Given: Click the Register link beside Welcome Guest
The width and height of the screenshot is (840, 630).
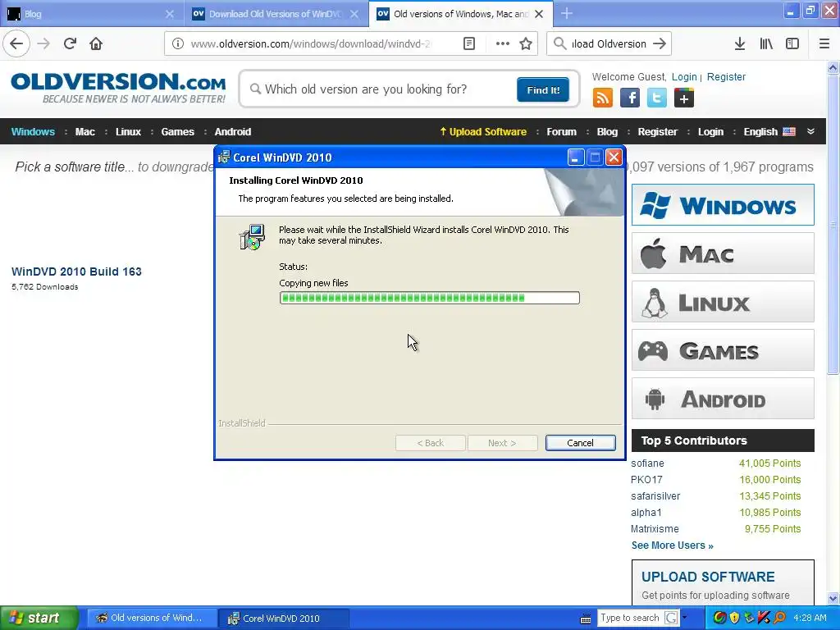Looking at the screenshot, I should pos(726,76).
